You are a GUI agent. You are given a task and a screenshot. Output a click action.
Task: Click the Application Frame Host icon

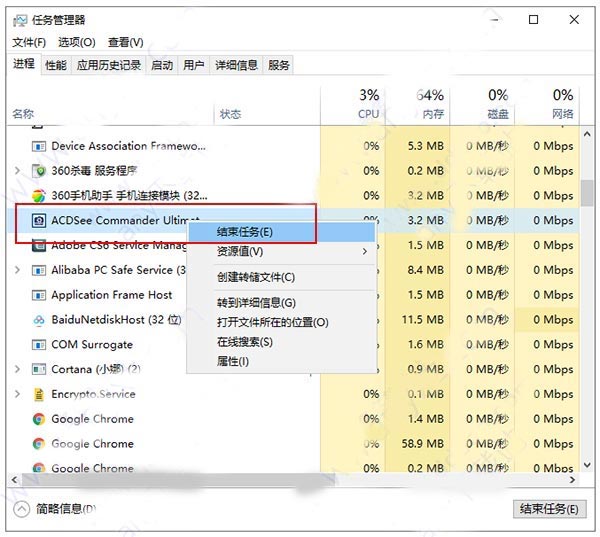(39, 295)
